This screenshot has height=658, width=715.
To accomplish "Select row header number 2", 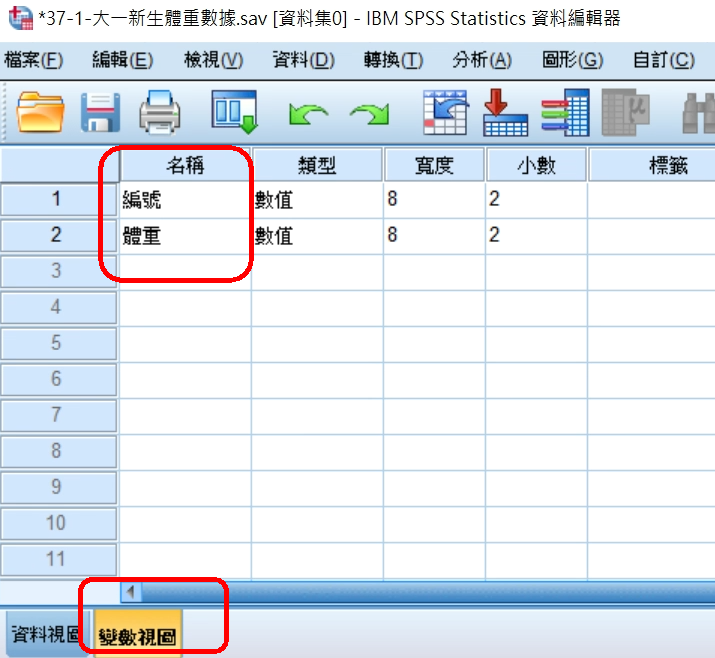I will click(56, 235).
